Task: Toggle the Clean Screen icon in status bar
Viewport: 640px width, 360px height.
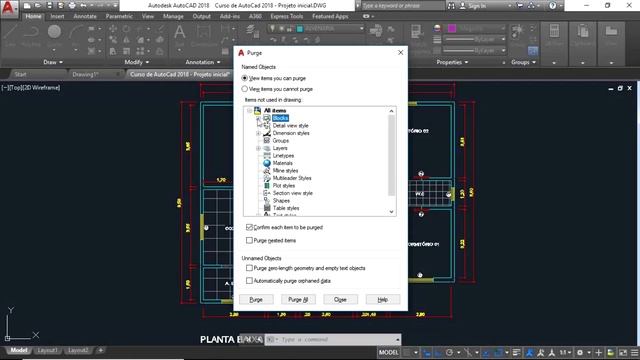Action: pos(623,352)
